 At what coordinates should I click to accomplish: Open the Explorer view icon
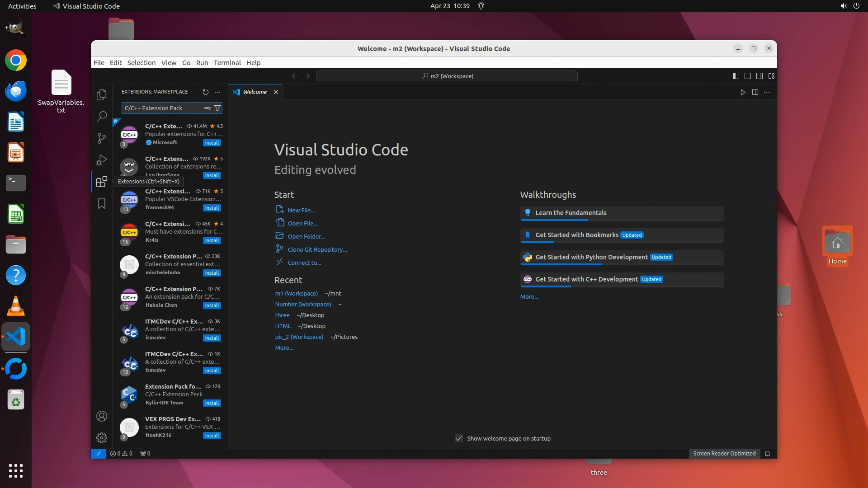pyautogui.click(x=102, y=95)
